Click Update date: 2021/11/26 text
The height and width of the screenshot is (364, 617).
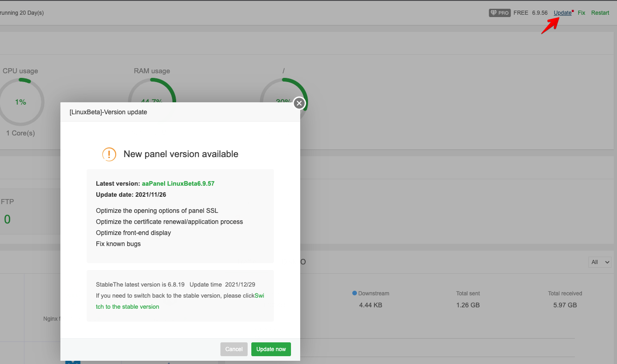[131, 194]
